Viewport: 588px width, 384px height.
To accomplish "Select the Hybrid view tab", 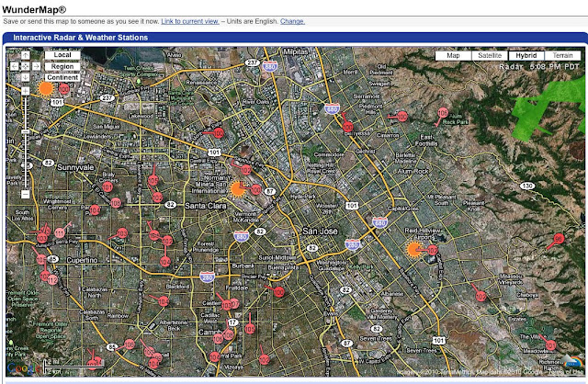I will click(526, 55).
